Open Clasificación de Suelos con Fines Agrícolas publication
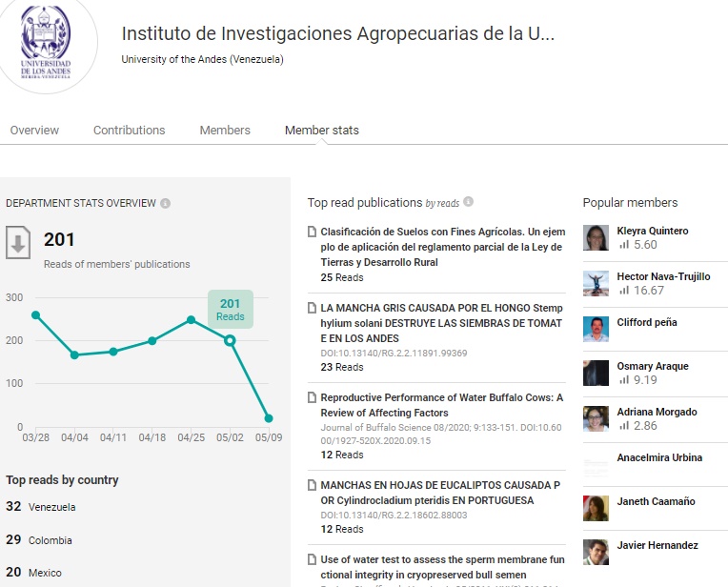728x587 pixels. [x=443, y=247]
